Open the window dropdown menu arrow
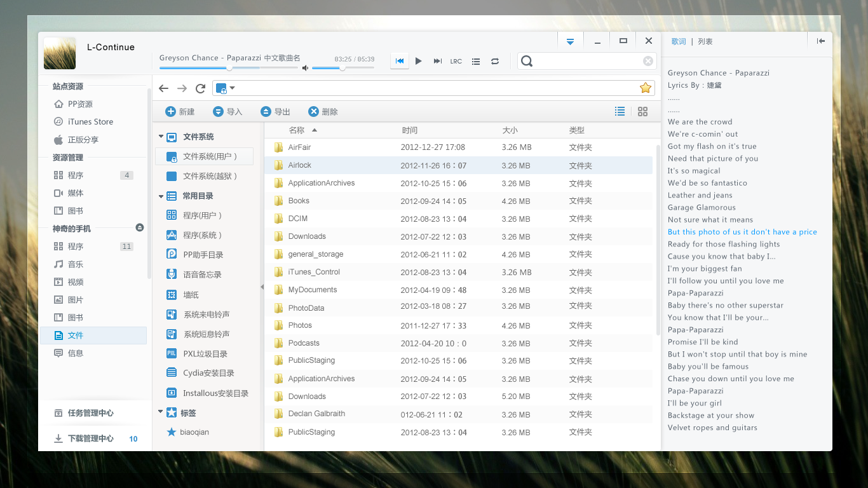 [570, 41]
